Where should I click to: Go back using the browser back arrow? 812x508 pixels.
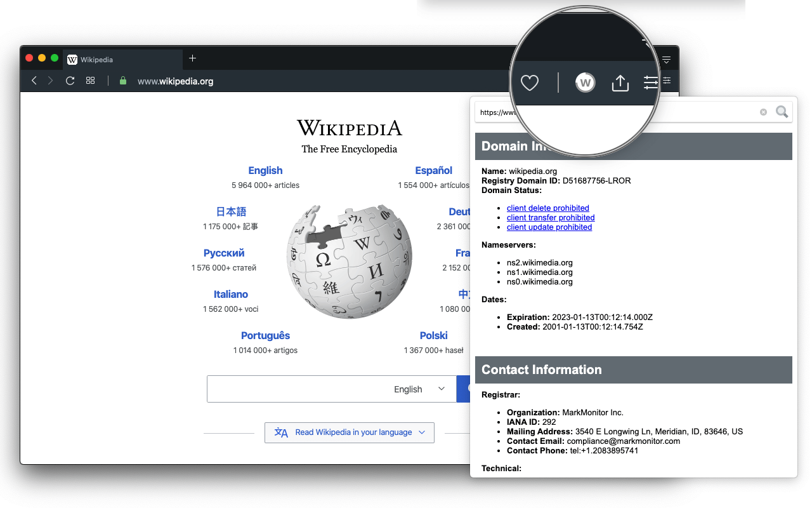point(34,81)
